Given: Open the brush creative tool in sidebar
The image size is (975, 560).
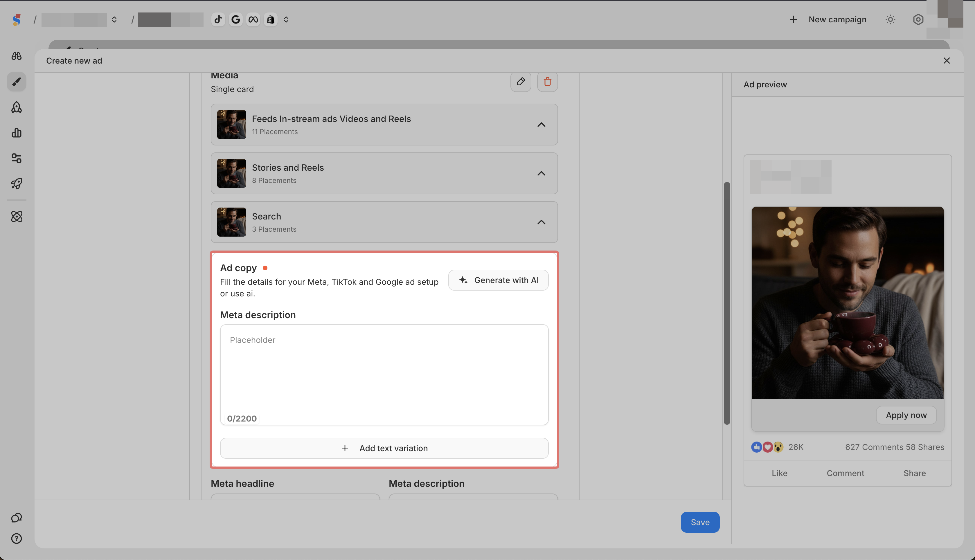Looking at the screenshot, I should pos(17,82).
